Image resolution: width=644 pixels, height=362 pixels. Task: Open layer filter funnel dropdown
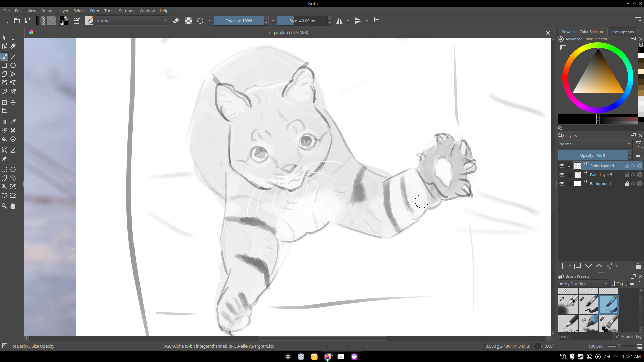638,144
